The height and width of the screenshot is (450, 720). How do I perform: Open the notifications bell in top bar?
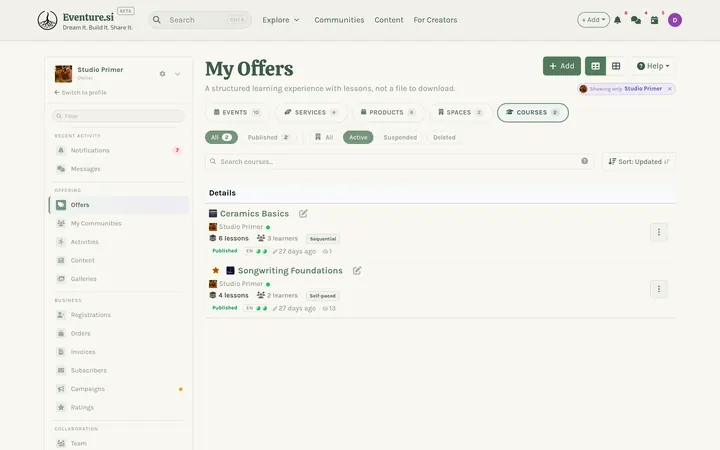point(618,20)
